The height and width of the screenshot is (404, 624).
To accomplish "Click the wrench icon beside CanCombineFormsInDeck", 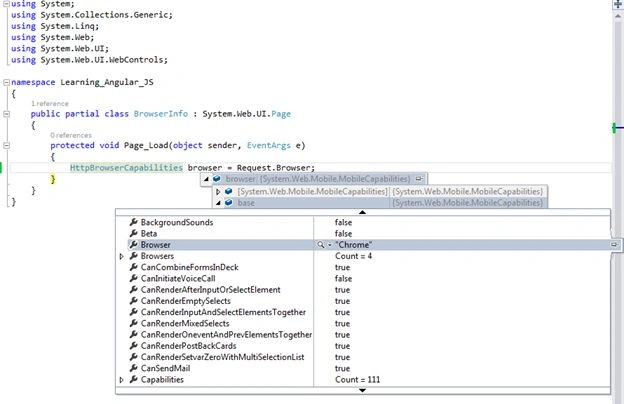I will [134, 267].
